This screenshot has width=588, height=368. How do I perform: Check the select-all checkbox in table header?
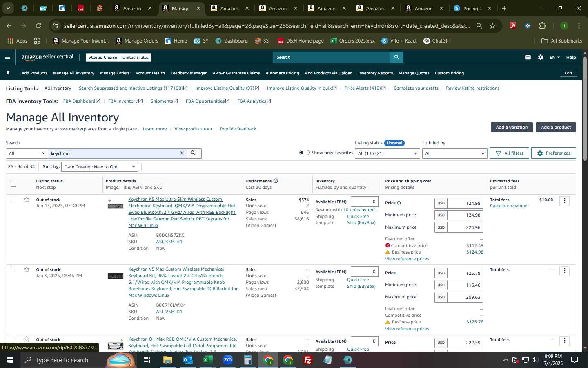pos(13,184)
